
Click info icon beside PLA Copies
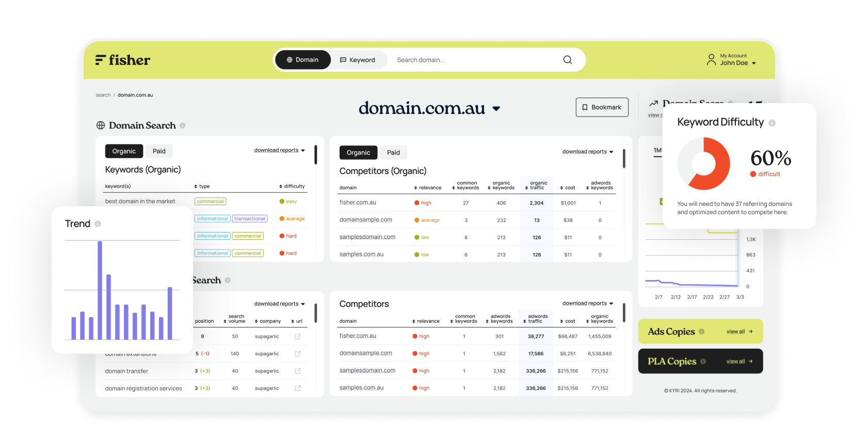703,361
